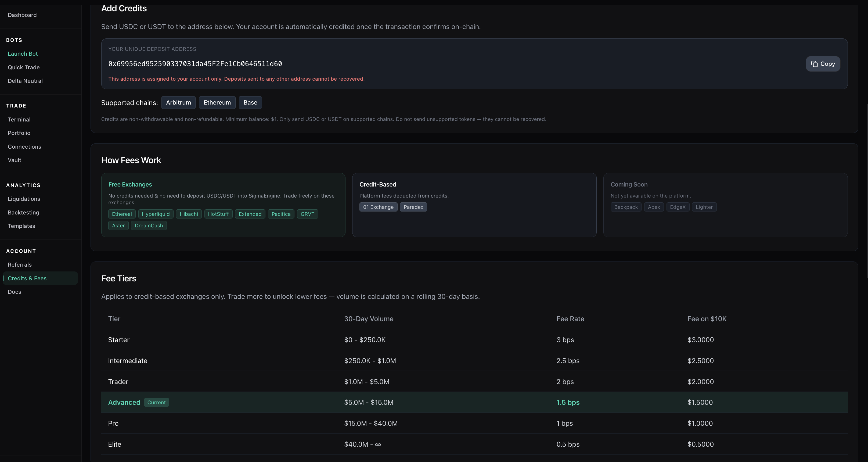Click the Starter tier row name

[x=119, y=340]
